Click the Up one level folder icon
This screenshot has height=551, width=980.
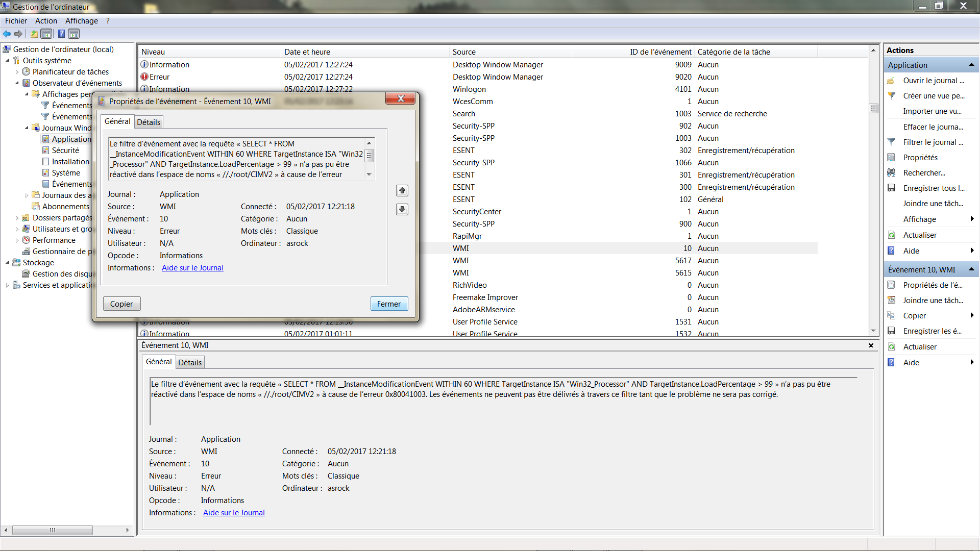click(34, 34)
